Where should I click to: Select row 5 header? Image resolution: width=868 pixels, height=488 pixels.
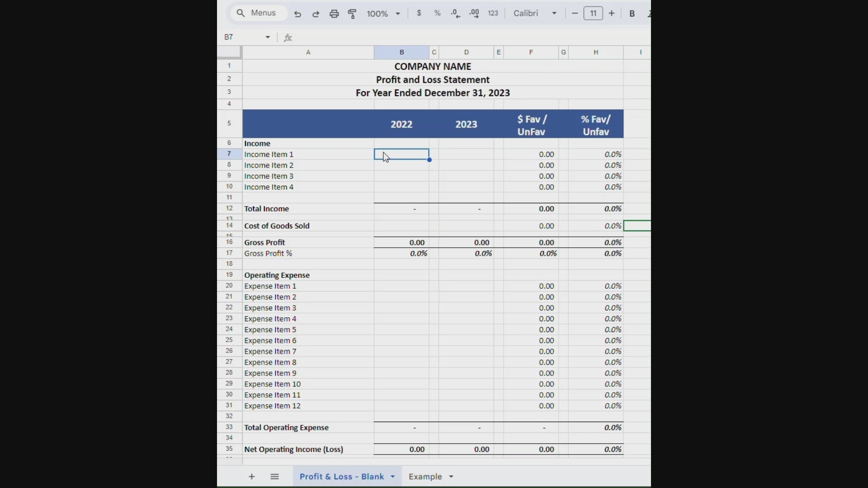(x=229, y=123)
